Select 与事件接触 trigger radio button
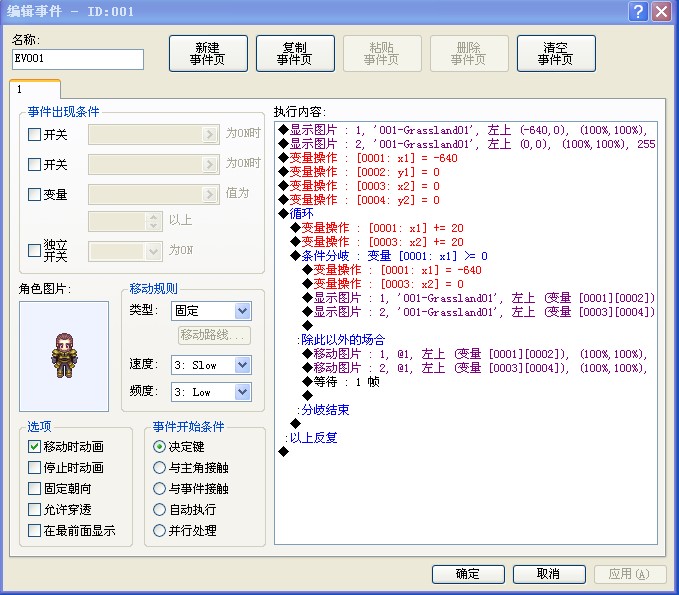This screenshot has width=679, height=595. (159, 488)
